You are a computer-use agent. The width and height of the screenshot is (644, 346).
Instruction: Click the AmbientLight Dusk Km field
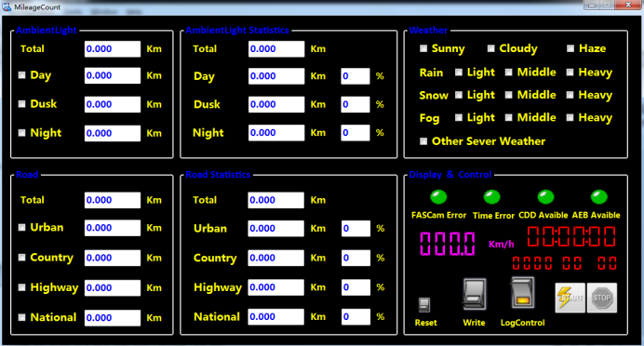tap(113, 104)
